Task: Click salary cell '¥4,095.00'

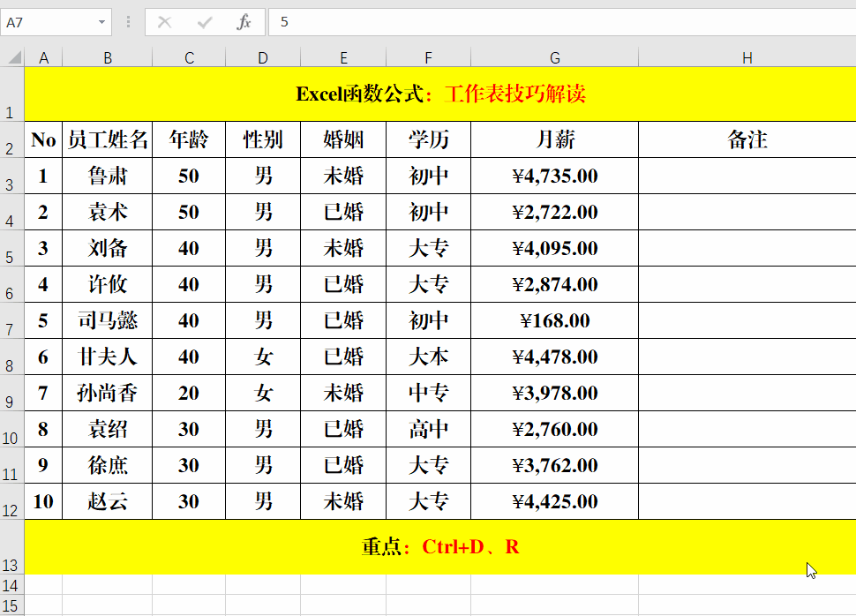Action: [x=555, y=248]
